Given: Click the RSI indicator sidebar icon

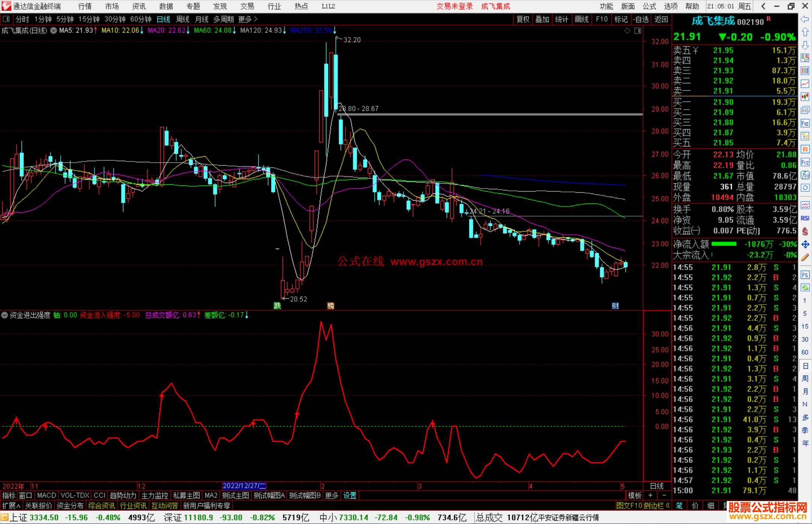Looking at the screenshot, I should pos(805,218).
